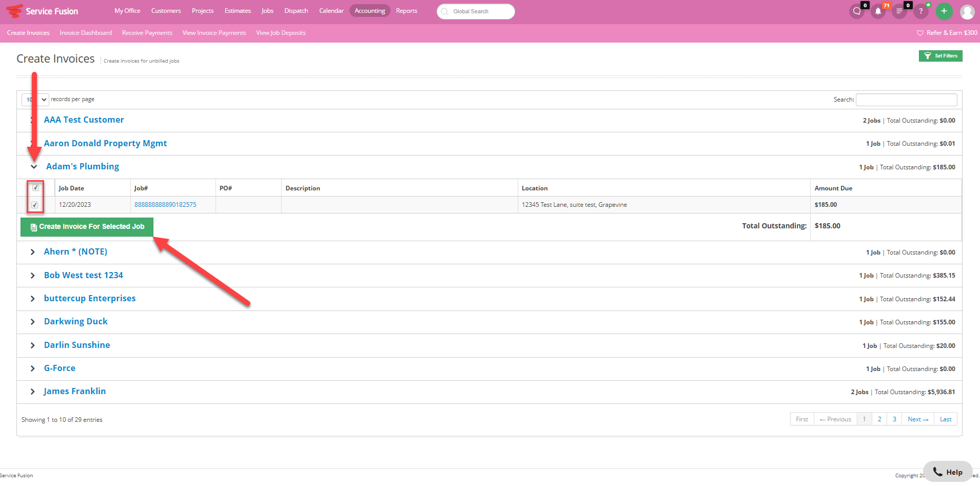Open the Estimates menu
This screenshot has height=486, width=980.
238,11
